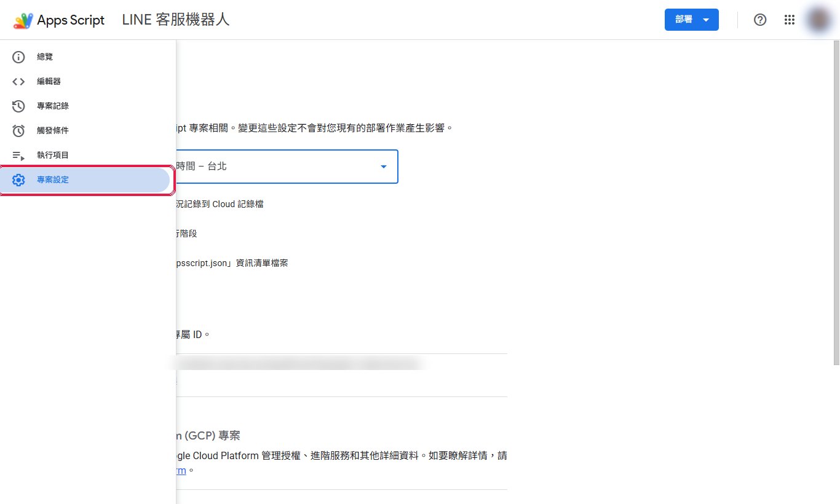Image resolution: width=840 pixels, height=504 pixels.
Task: Open the Google account avatar menu
Action: (818, 20)
